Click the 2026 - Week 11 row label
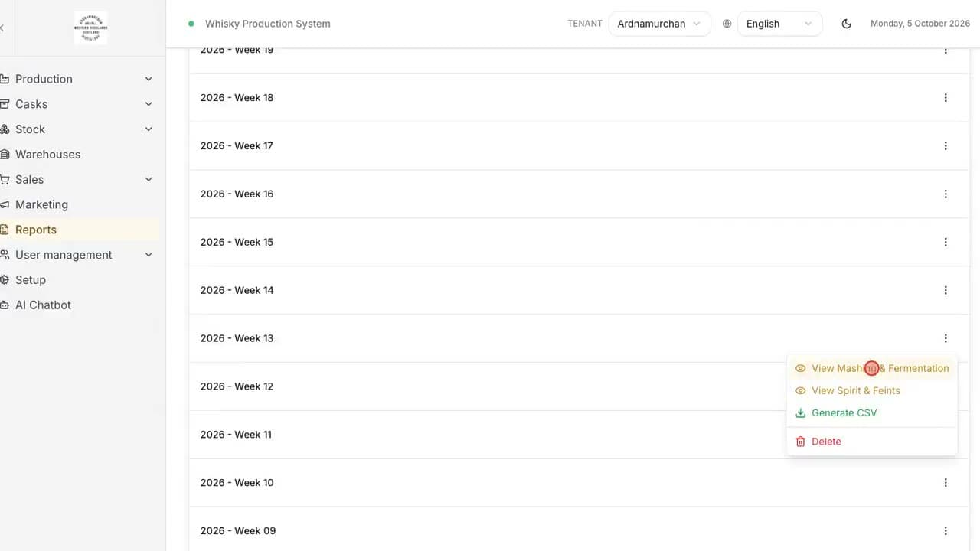 [236, 435]
